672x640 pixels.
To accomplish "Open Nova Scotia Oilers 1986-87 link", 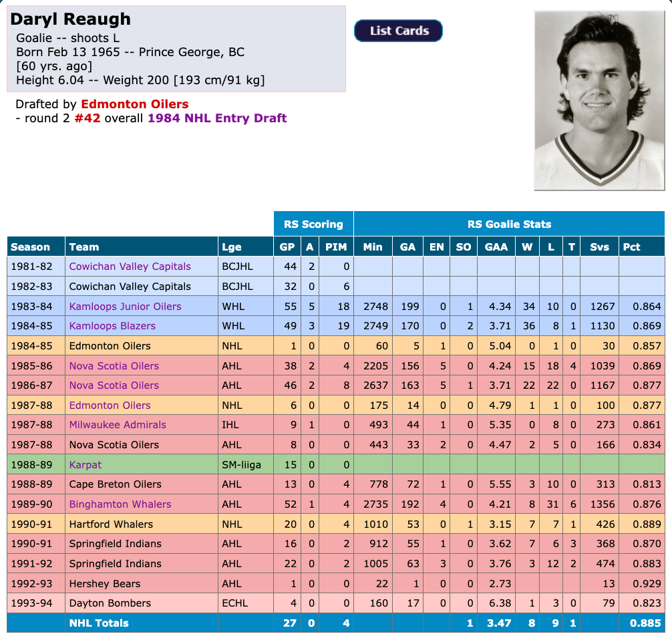I will [114, 385].
